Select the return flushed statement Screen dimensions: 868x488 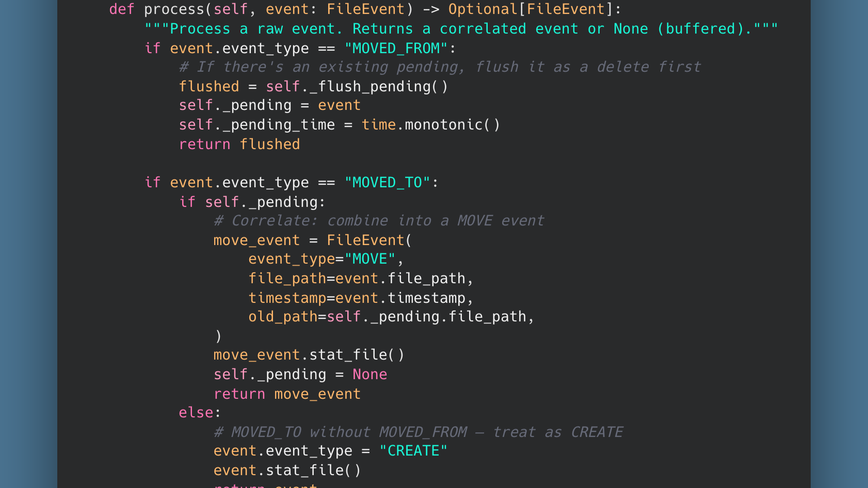(x=239, y=144)
